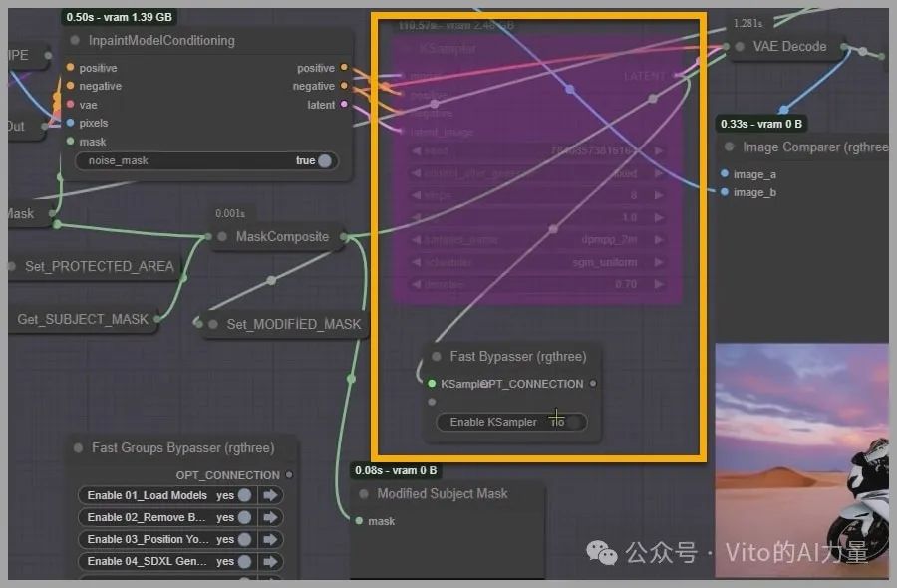Select the MaskComposite node title
The height and width of the screenshot is (588, 897).
(283, 237)
